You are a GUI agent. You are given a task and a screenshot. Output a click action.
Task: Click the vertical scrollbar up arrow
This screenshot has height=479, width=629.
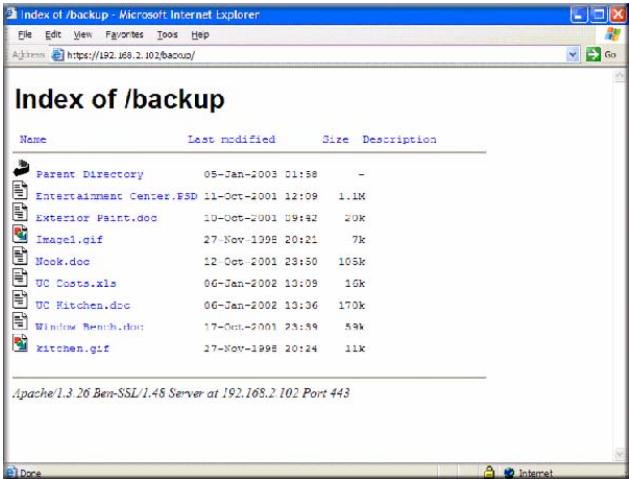click(x=620, y=75)
